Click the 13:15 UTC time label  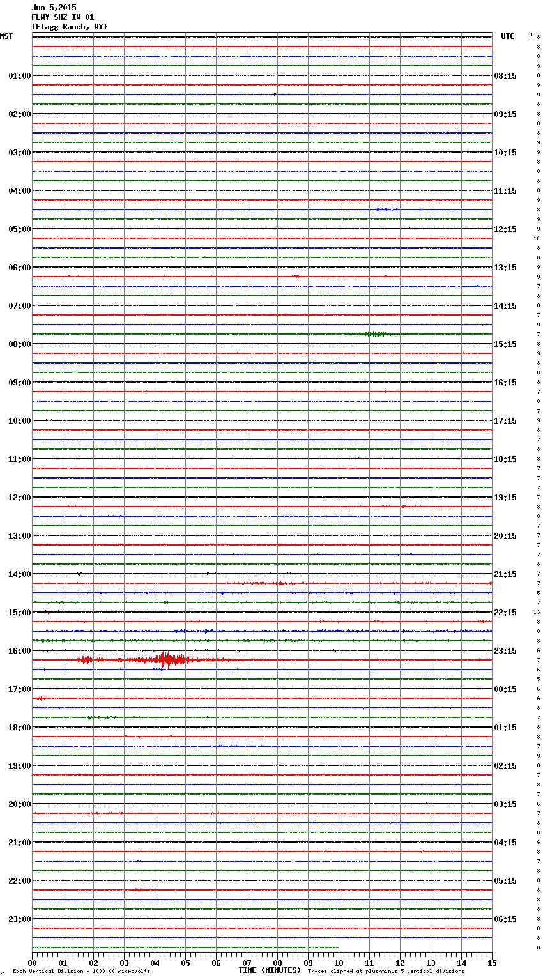tap(505, 268)
